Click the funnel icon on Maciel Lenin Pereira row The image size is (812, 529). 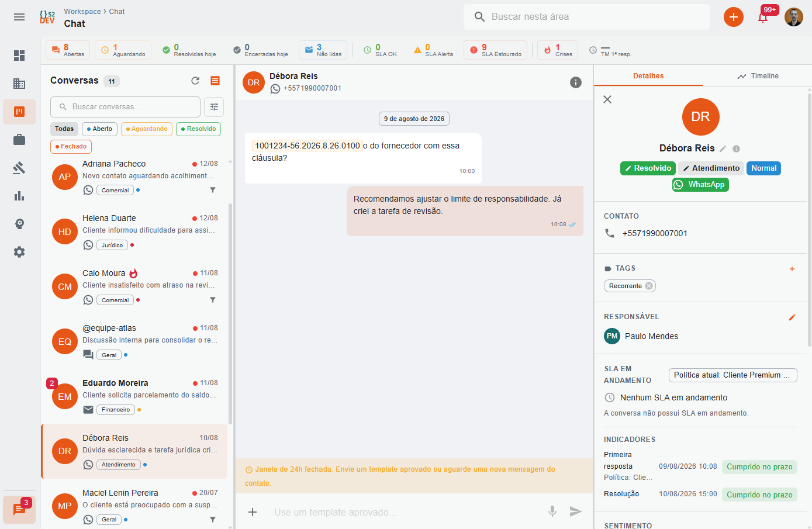(x=213, y=520)
